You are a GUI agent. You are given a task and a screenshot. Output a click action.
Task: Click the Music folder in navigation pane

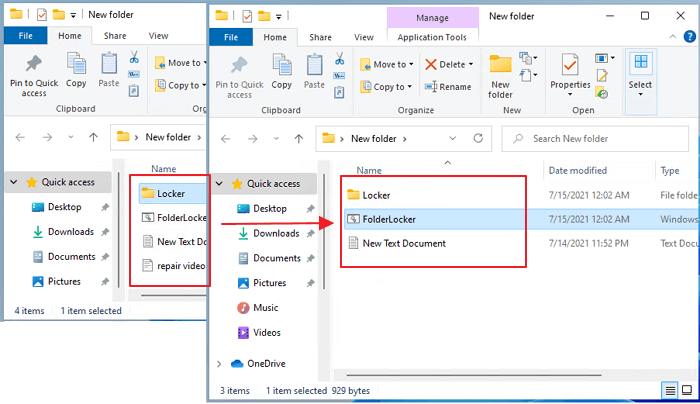(265, 308)
